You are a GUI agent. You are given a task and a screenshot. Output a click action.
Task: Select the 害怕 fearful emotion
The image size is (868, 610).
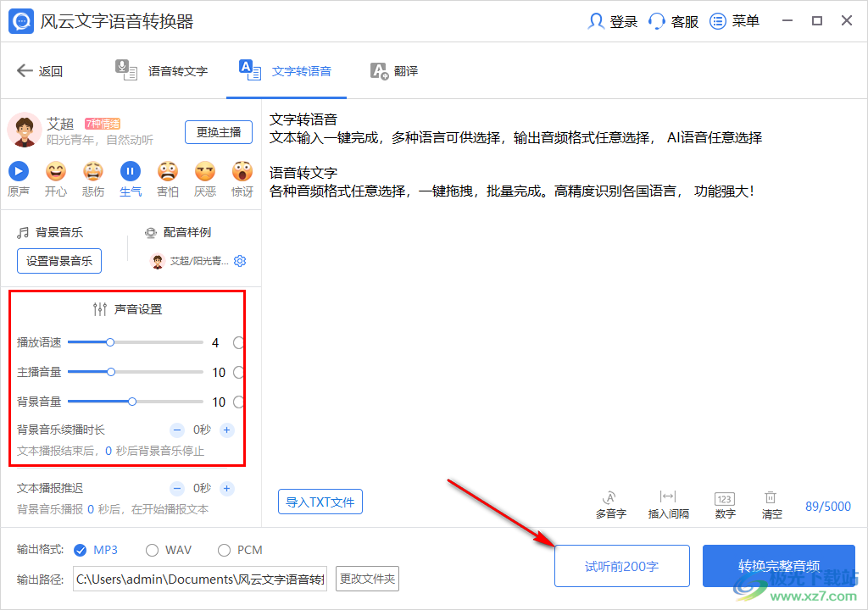[168, 172]
